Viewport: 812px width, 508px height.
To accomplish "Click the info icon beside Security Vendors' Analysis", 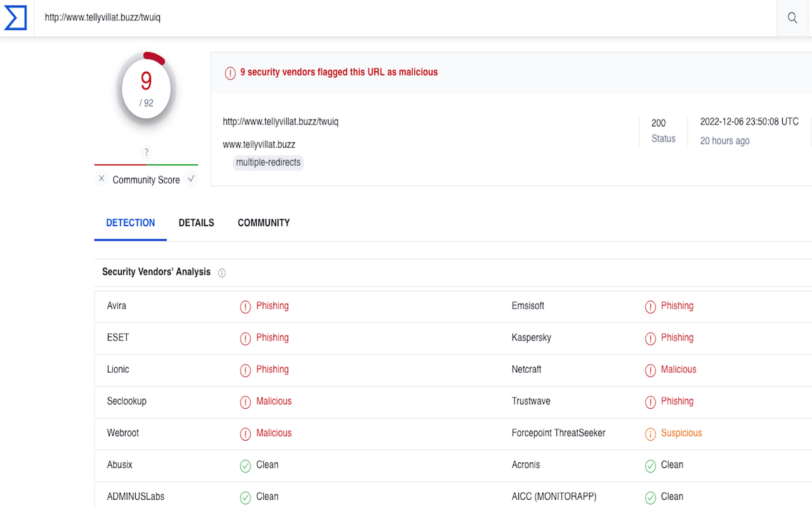I will [x=222, y=273].
